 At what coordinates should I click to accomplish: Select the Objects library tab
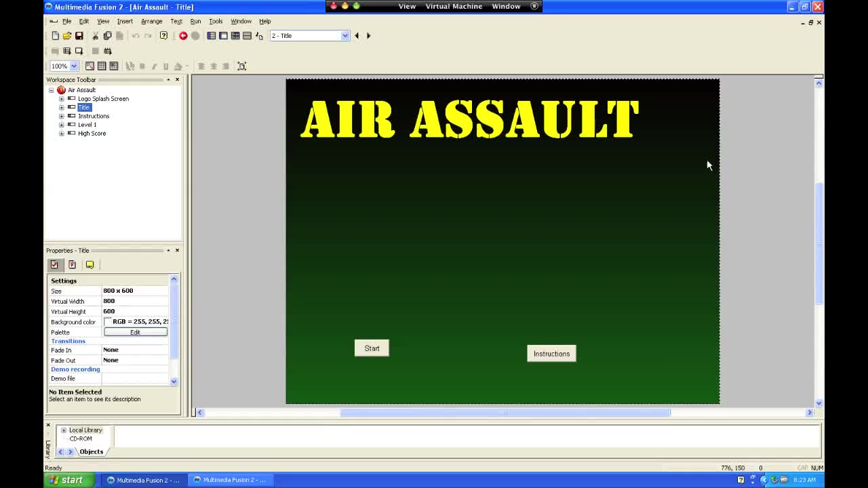[91, 451]
